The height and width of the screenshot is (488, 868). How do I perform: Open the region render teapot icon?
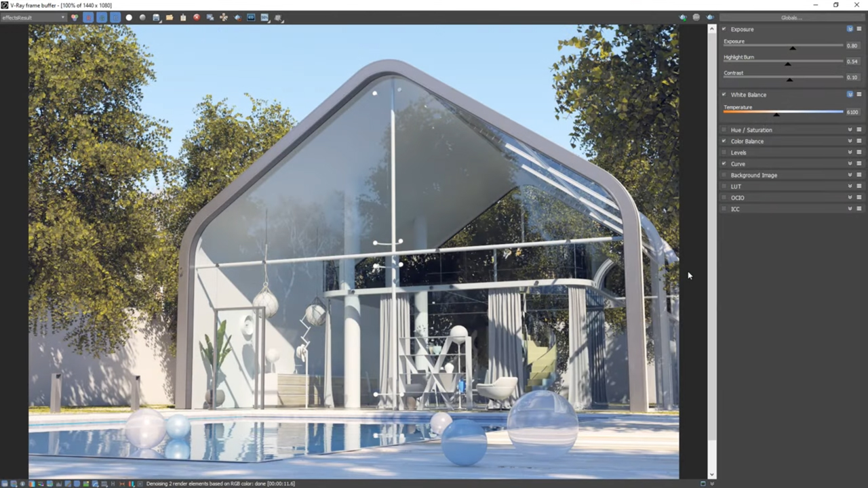237,18
